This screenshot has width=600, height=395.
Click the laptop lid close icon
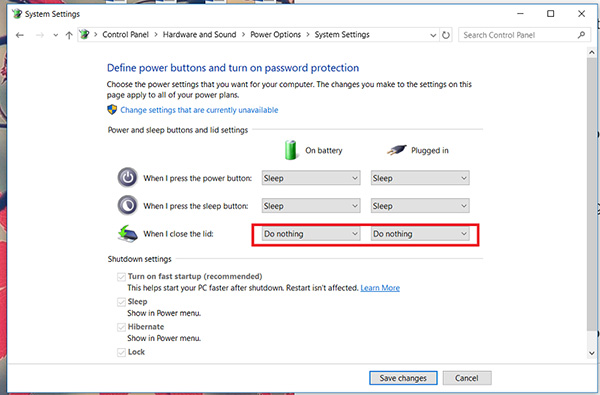click(x=127, y=233)
